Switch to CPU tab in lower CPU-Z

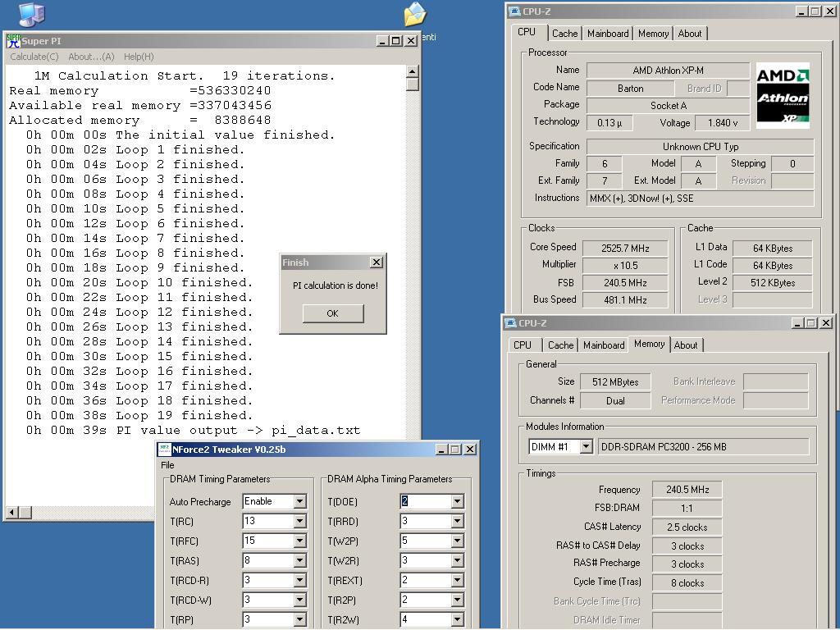pos(523,345)
